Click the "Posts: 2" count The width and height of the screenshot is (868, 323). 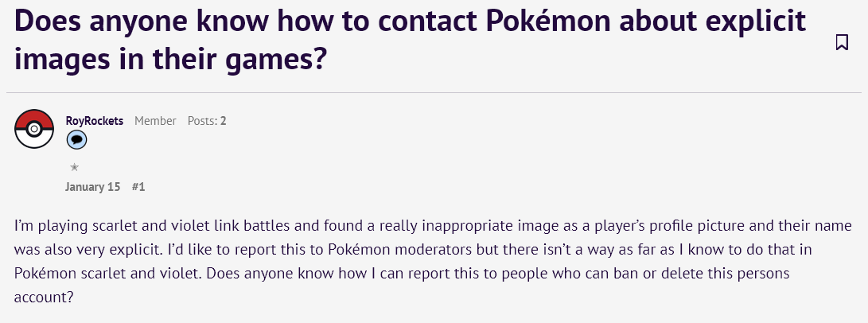point(207,121)
